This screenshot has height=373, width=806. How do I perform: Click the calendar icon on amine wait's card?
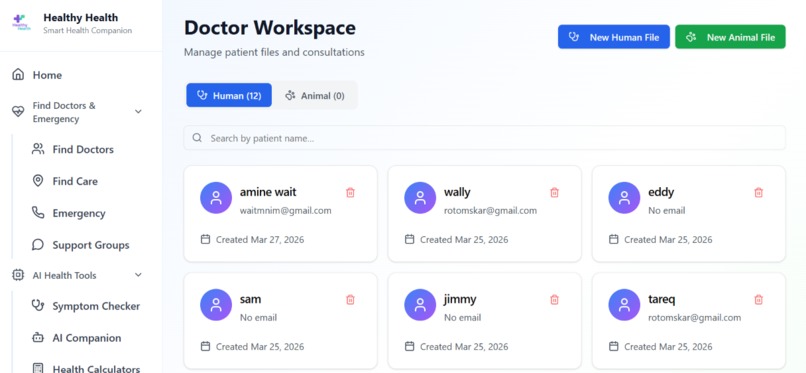[205, 239]
